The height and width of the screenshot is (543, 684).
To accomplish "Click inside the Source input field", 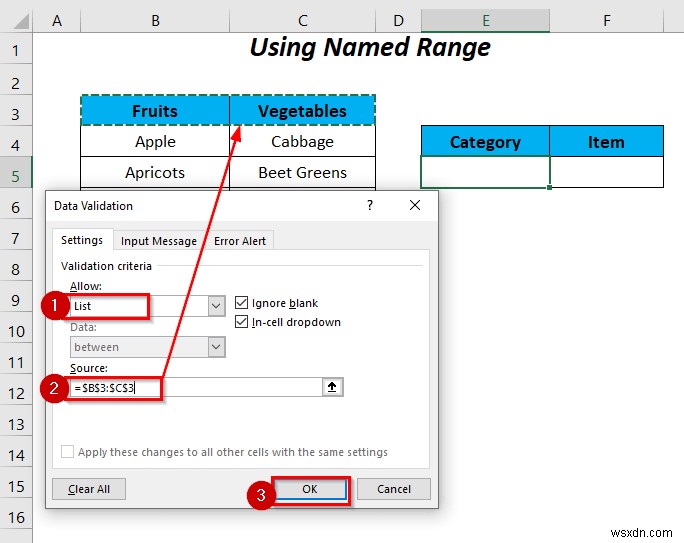I will point(195,387).
